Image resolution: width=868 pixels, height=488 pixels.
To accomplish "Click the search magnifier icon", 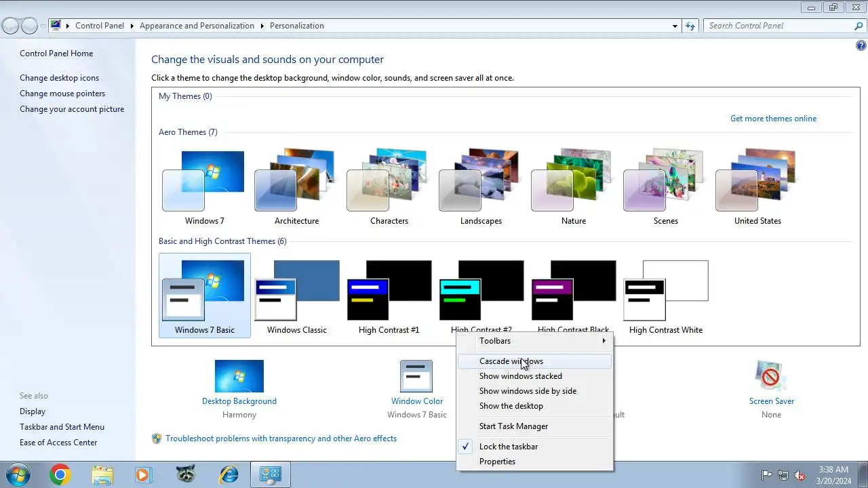I will 859,26.
